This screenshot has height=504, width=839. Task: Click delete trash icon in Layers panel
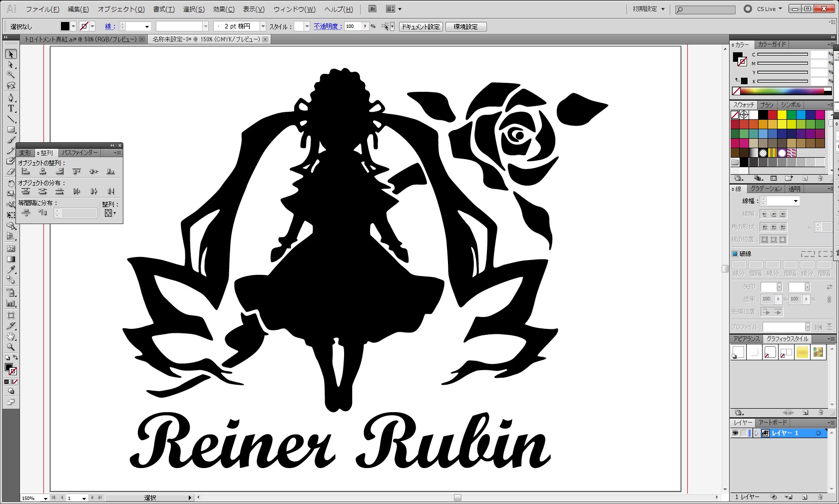pos(820,497)
